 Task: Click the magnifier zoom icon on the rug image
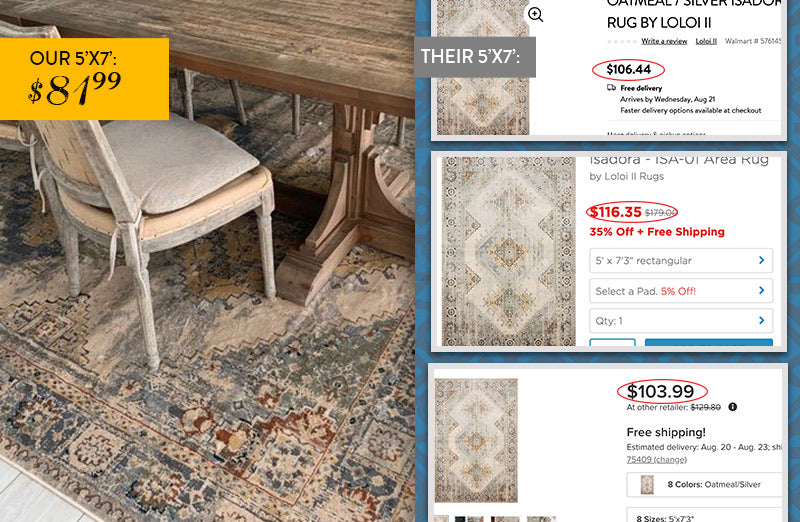pos(535,15)
